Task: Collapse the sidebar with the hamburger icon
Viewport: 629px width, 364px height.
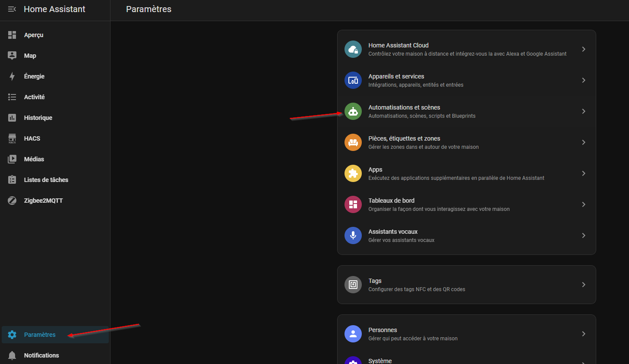Action: (x=12, y=9)
